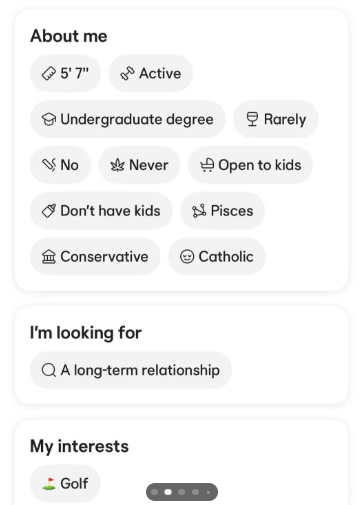The image size is (362, 505).
Task: Click the government building icon beside Conservative
Action: 49,257
